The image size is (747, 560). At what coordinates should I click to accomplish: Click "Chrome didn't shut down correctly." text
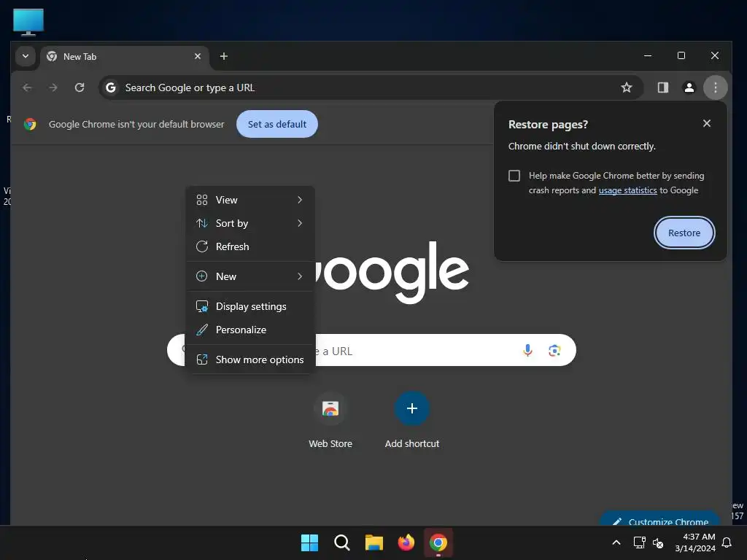581,146
